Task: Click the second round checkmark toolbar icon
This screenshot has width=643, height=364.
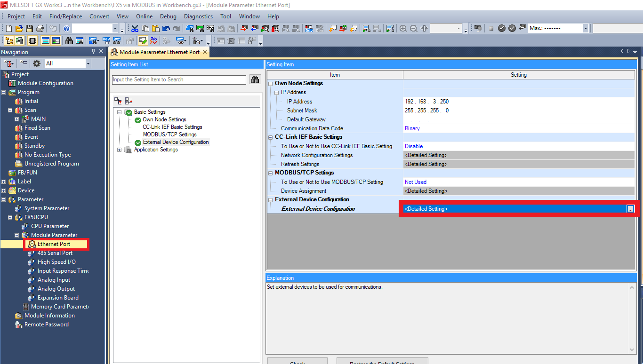Action: [x=512, y=28]
